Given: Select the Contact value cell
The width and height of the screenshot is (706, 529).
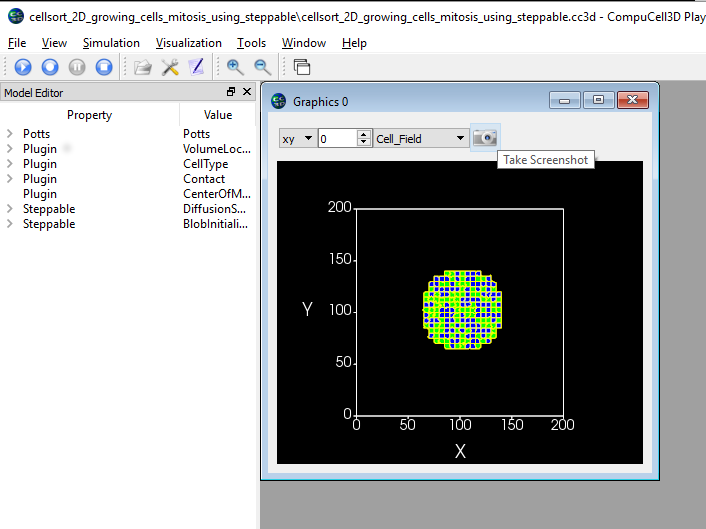Looking at the screenshot, I should click(204, 179).
